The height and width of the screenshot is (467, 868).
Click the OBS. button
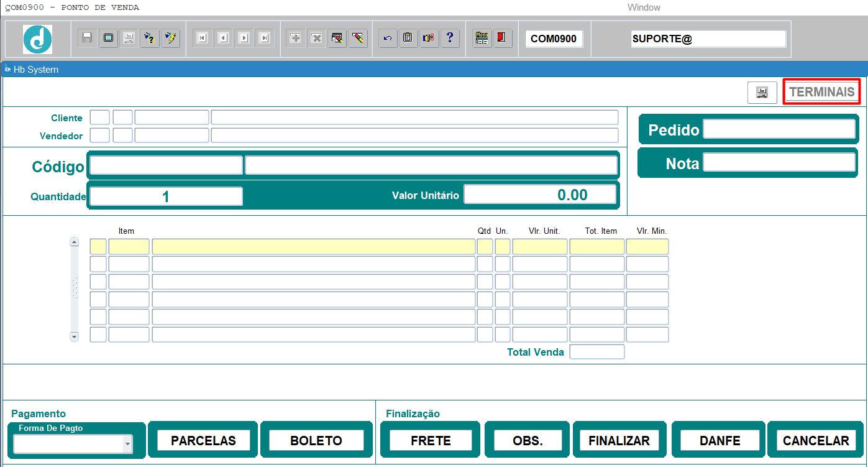point(528,441)
